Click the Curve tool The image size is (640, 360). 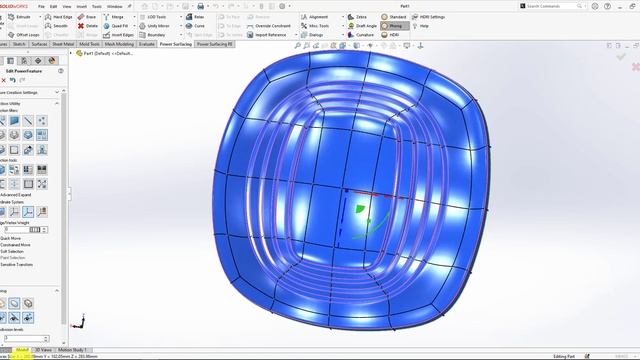click(195, 26)
